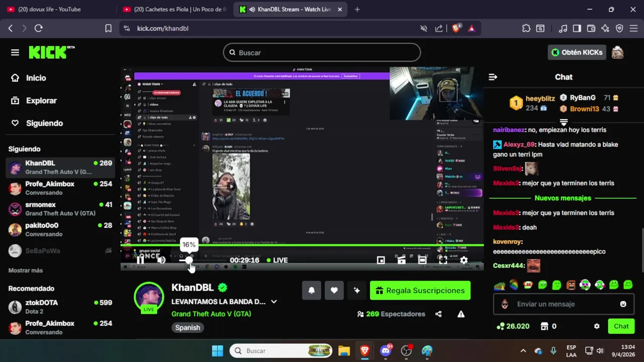This screenshot has height=362, width=644.
Task: Mute the stream volume speaker
Action: click(x=161, y=260)
